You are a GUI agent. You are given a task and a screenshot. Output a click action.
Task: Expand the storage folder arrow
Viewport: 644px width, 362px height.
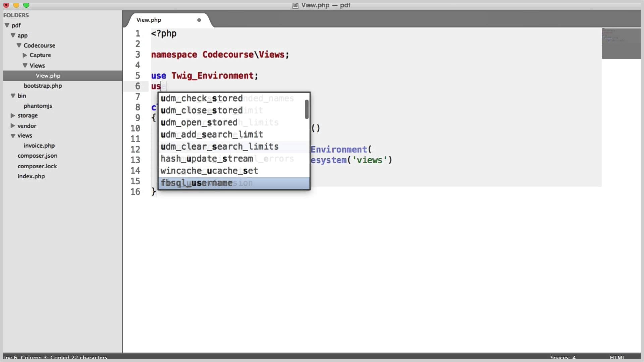13,116
